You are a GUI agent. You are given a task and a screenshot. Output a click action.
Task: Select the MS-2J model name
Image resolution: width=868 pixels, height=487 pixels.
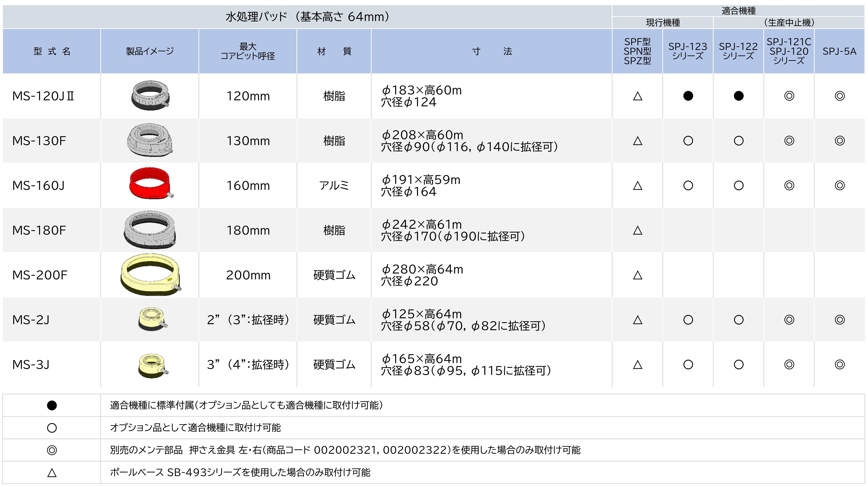click(31, 320)
